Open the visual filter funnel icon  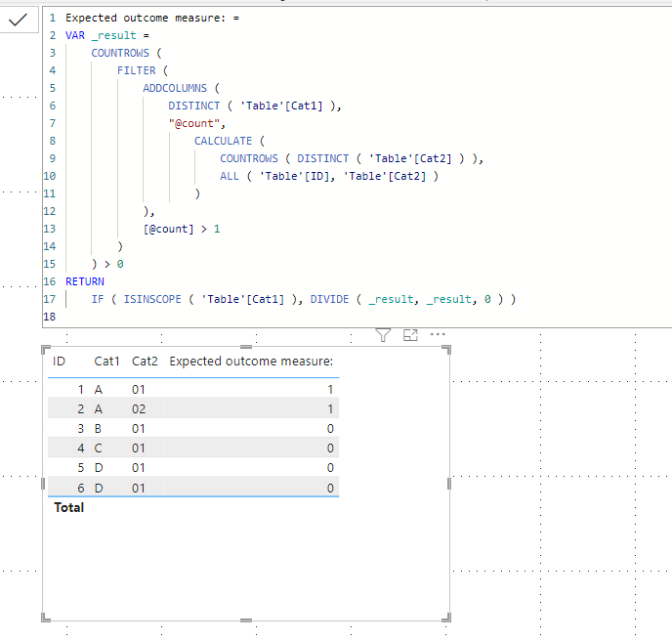pos(383,335)
